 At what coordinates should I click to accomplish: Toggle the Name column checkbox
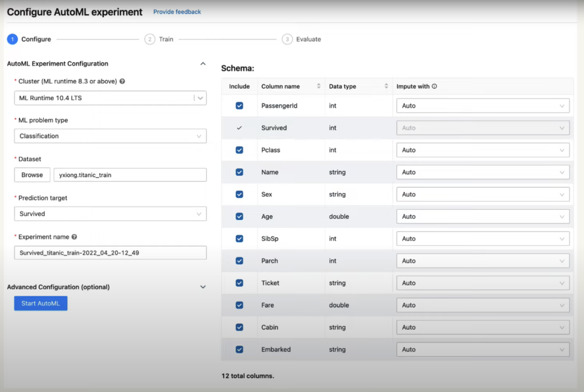click(x=239, y=172)
